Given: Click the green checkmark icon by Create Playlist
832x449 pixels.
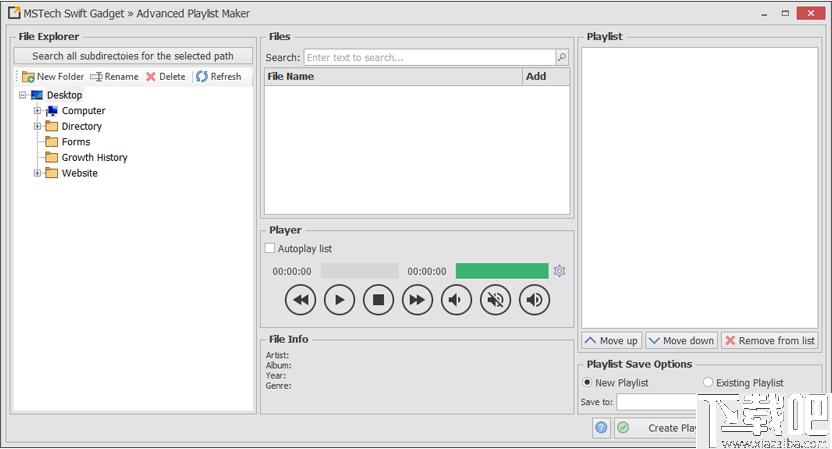Looking at the screenshot, I should (623, 427).
